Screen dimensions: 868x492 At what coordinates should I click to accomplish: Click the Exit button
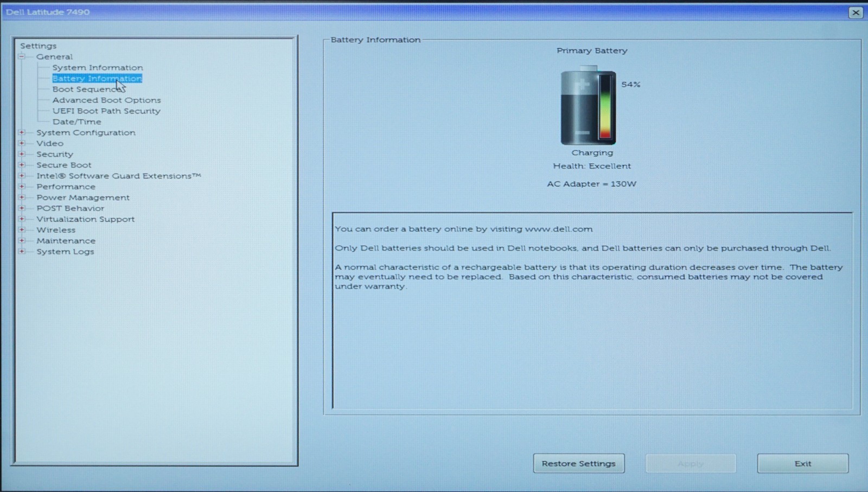coord(803,464)
